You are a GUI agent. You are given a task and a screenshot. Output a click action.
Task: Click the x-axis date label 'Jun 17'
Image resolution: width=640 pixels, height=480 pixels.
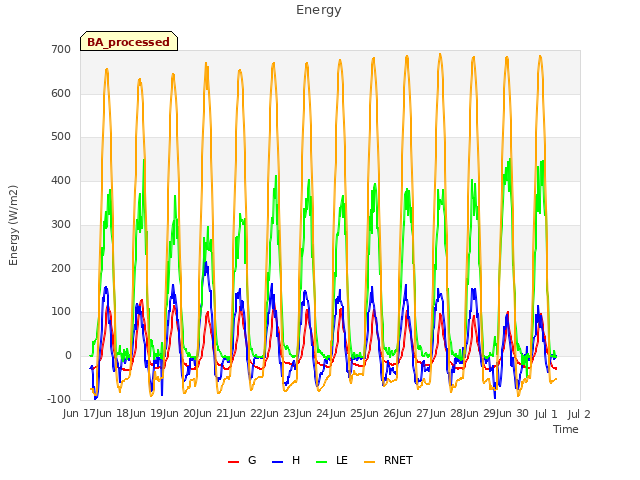click(x=80, y=414)
